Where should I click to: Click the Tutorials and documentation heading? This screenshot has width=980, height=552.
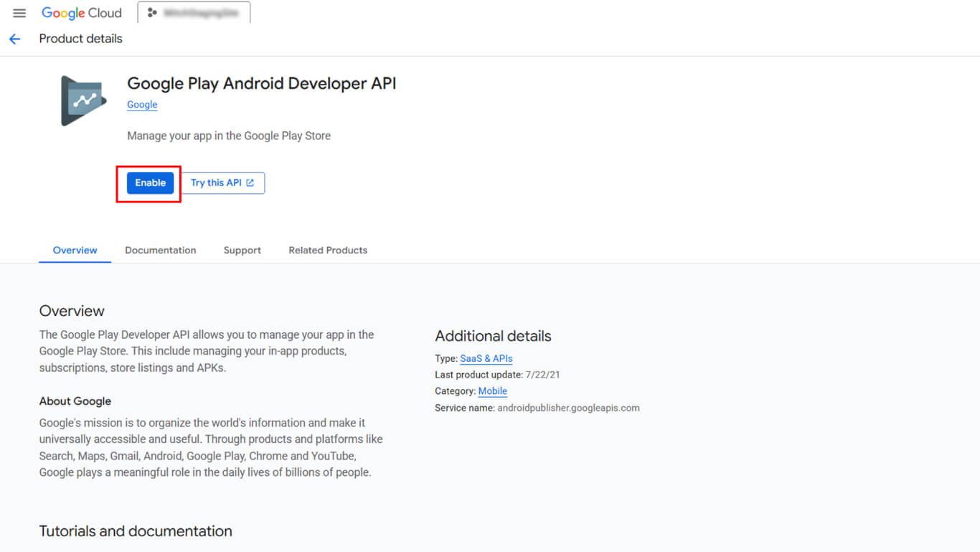click(136, 531)
